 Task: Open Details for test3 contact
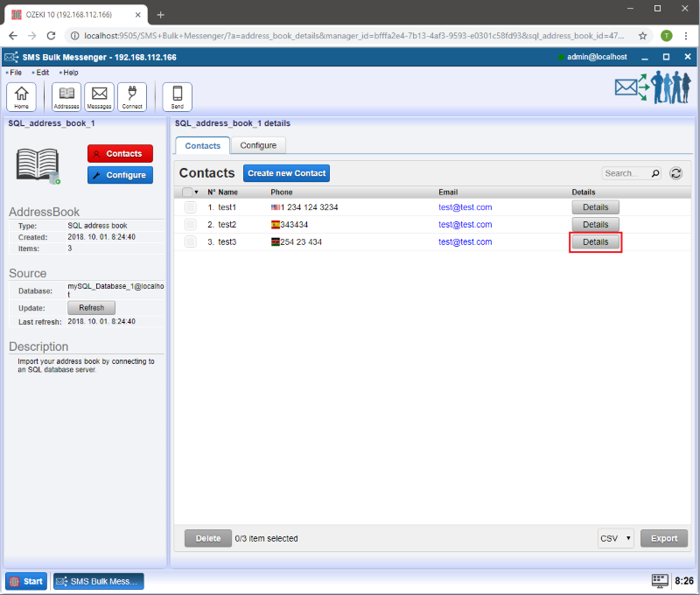click(595, 241)
